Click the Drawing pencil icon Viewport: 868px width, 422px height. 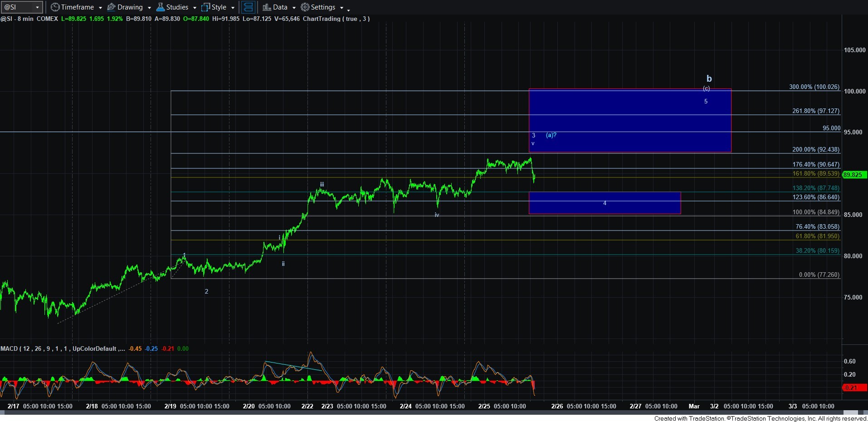(x=111, y=7)
